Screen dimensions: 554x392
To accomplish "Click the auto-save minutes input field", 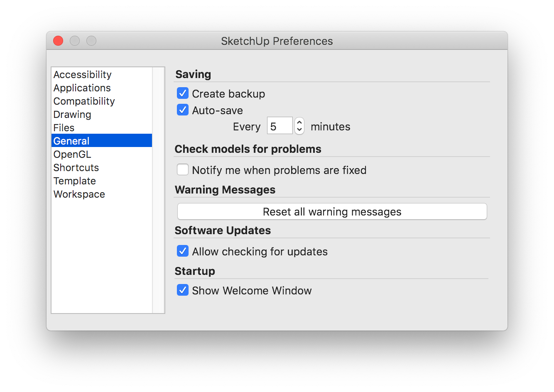I will 279,126.
